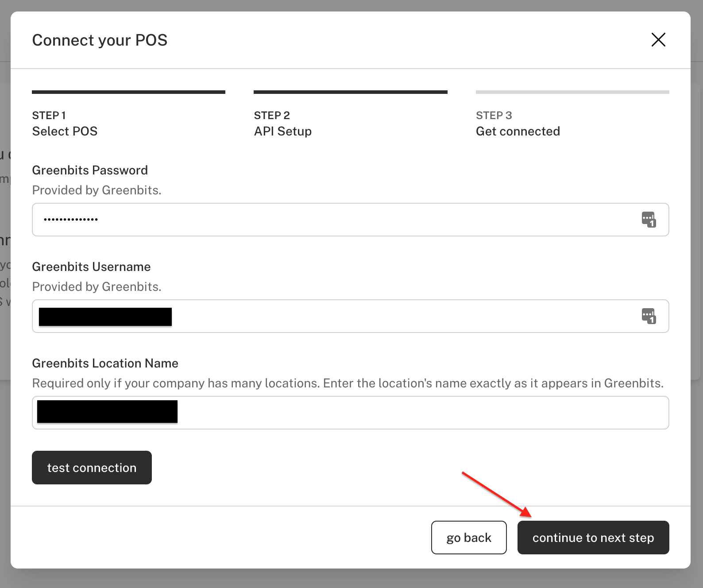Click the 'Greenbits Location Name' label

coord(105,364)
